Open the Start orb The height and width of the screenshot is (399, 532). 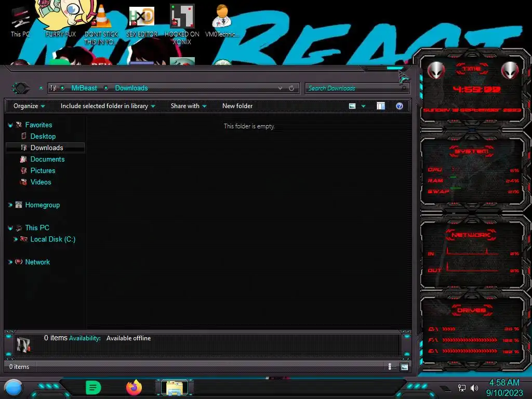pyautogui.click(x=14, y=388)
